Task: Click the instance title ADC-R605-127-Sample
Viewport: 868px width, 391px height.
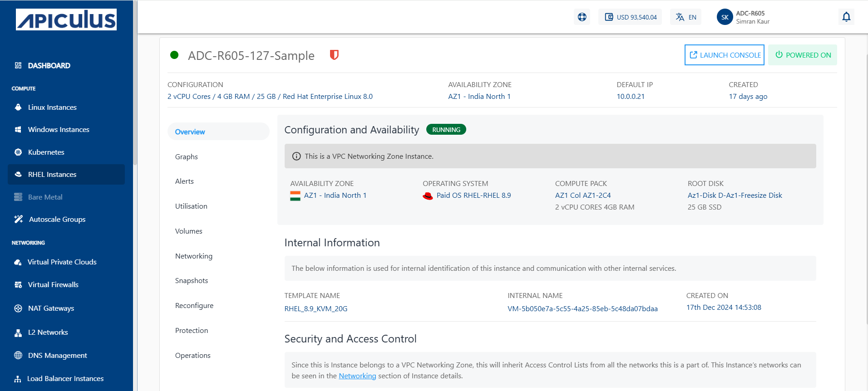Action: point(251,55)
